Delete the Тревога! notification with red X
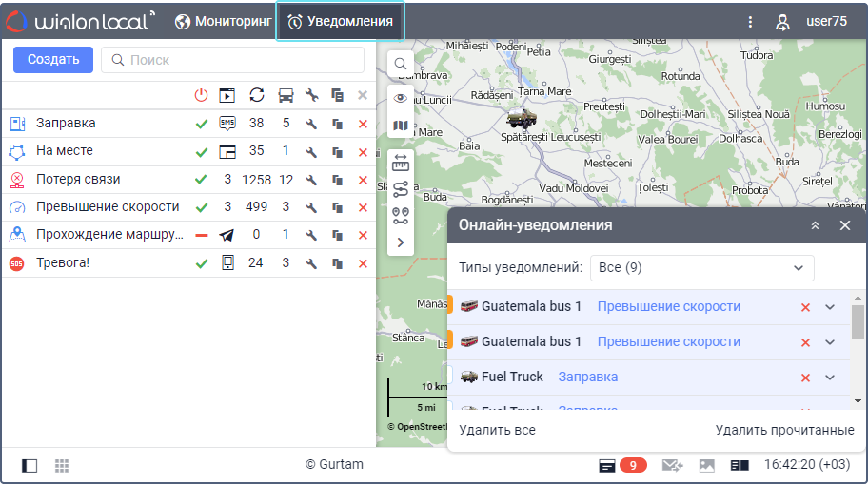This screenshot has width=868, height=484. tap(363, 263)
